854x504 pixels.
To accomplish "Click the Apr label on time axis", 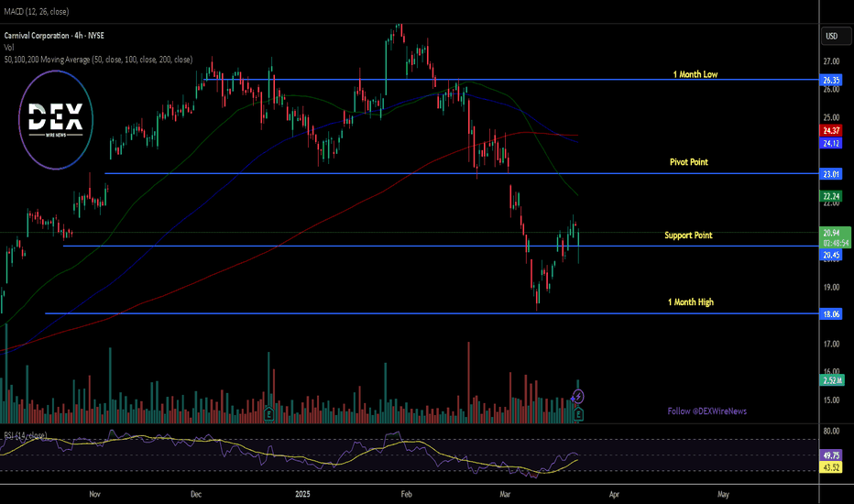I will point(614,494).
